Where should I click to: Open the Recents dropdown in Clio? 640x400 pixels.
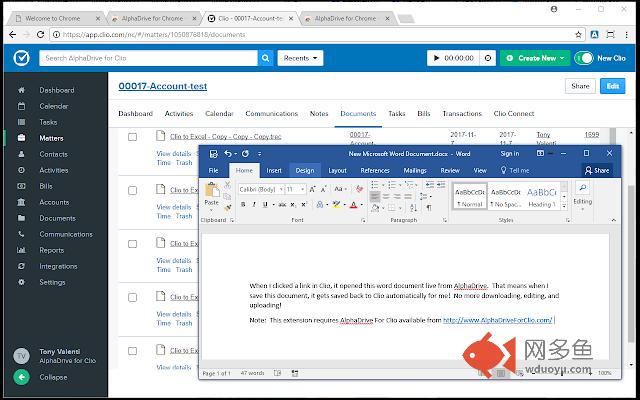[x=300, y=58]
